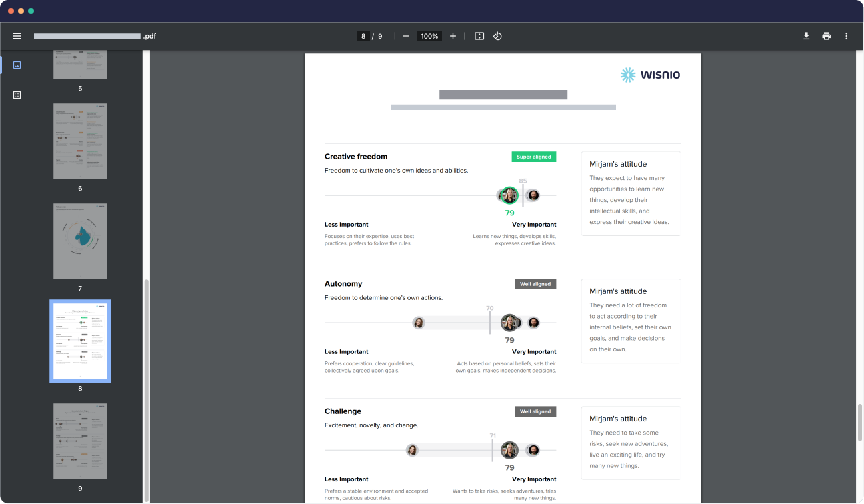This screenshot has width=864, height=504.
Task: Click the Creative freedom heading
Action: 356,157
